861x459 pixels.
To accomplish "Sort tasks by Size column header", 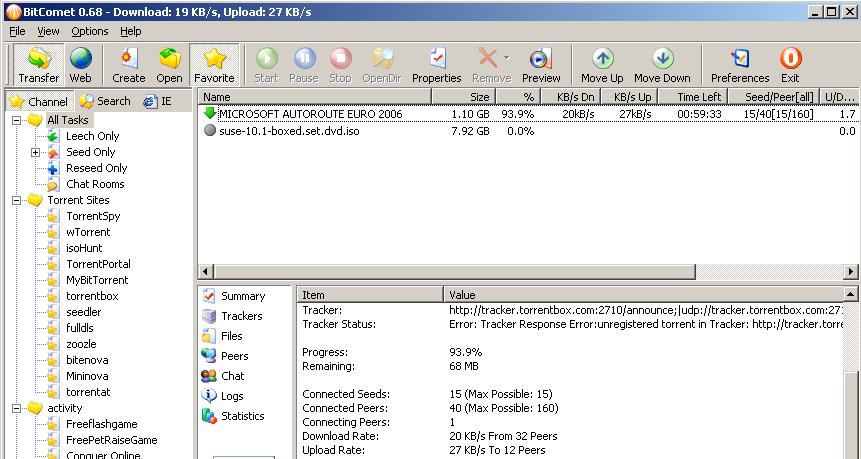I will pos(464,97).
